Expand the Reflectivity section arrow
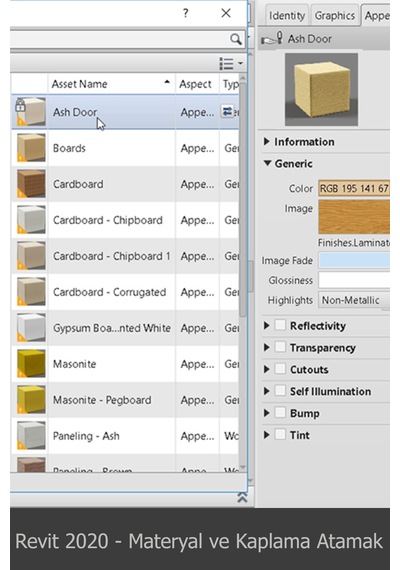400x570 pixels. tap(267, 325)
